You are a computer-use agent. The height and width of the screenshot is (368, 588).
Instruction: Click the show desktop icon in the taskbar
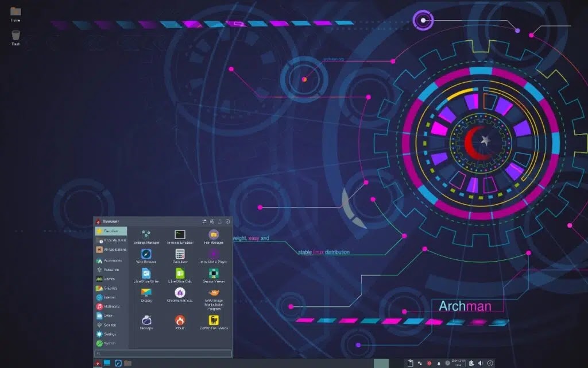[107, 363]
